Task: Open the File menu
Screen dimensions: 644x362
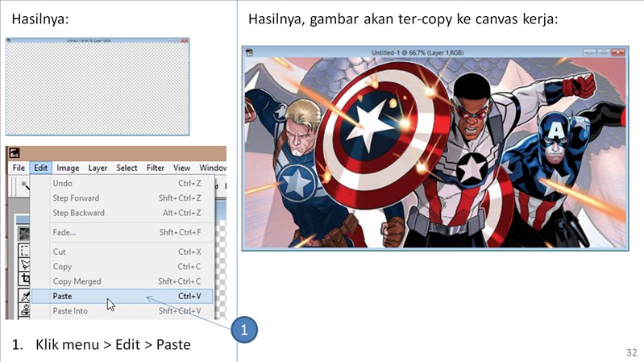Action: tap(19, 168)
